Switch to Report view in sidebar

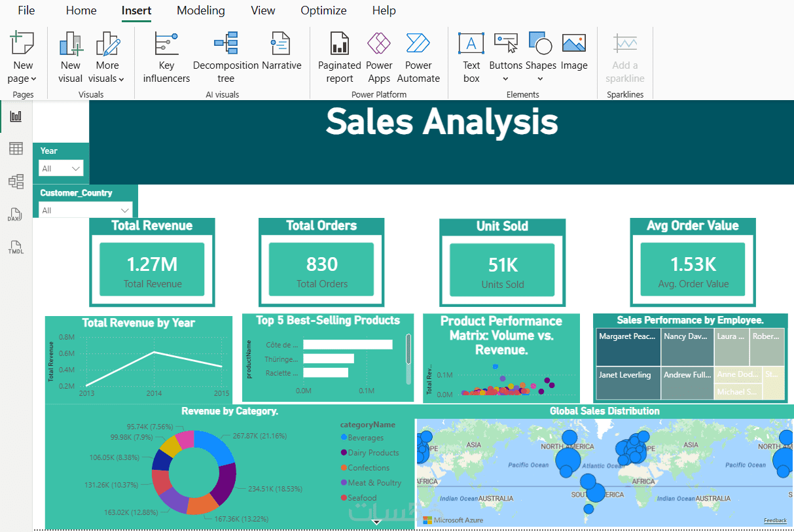click(x=16, y=116)
